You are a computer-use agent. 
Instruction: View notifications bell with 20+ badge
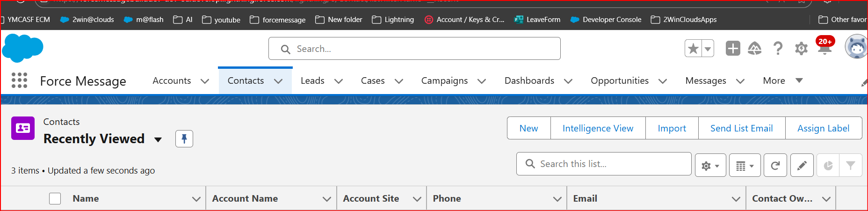click(824, 48)
